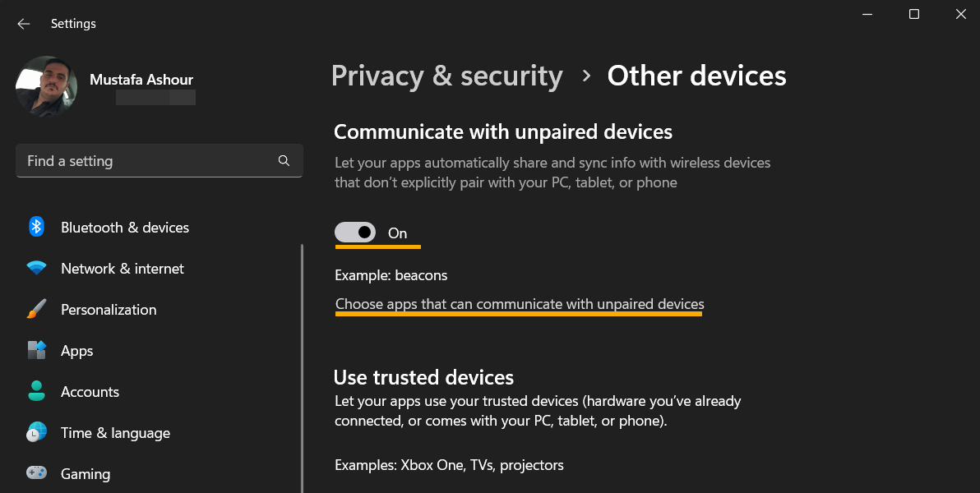Select the Bluetooth & devices icon in sidebar

[x=36, y=227]
